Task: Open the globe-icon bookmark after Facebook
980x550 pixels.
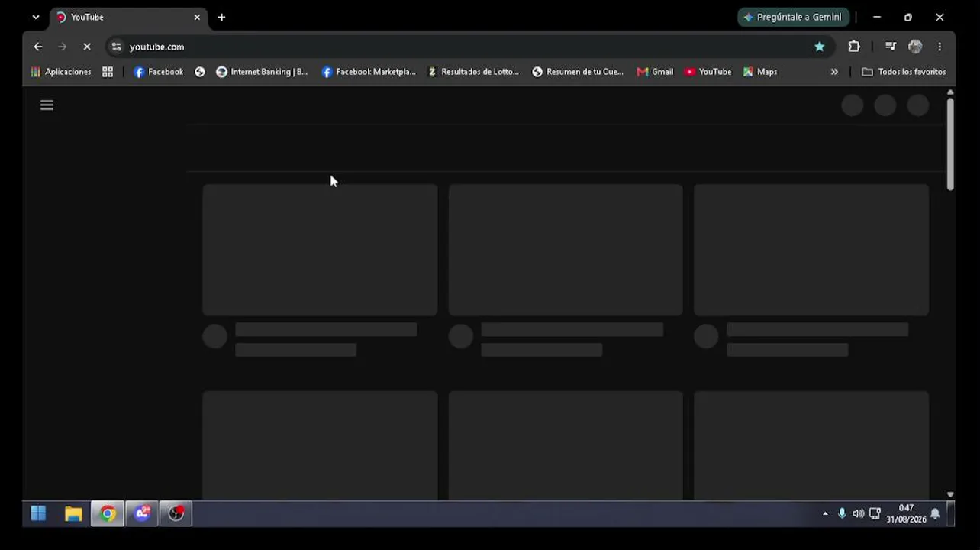Action: 200,72
